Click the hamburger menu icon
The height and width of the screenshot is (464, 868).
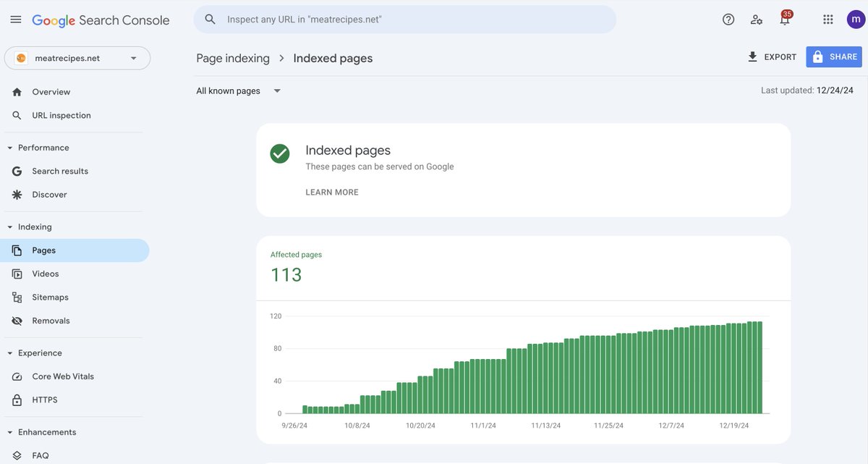pos(15,19)
